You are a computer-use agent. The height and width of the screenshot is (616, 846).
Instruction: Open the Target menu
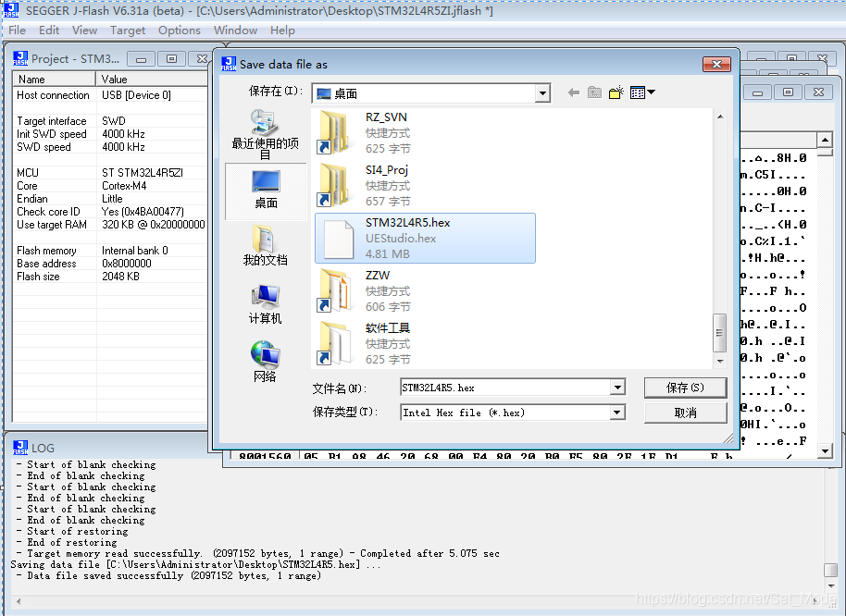tap(128, 31)
